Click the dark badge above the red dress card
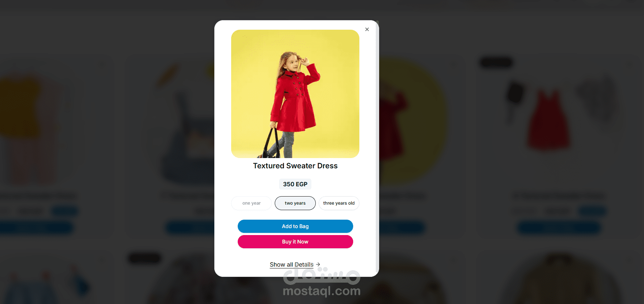The height and width of the screenshot is (304, 644). [496, 63]
